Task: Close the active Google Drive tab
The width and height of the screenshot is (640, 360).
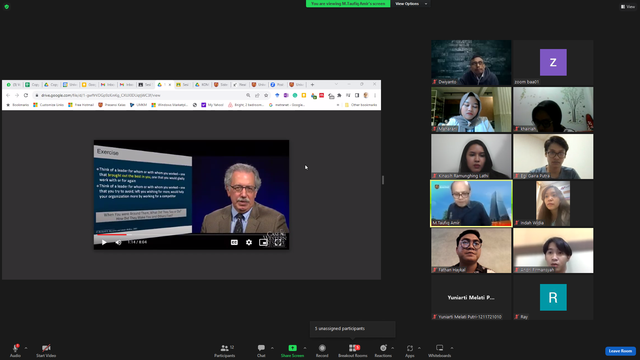Action: pyautogui.click(x=170, y=84)
